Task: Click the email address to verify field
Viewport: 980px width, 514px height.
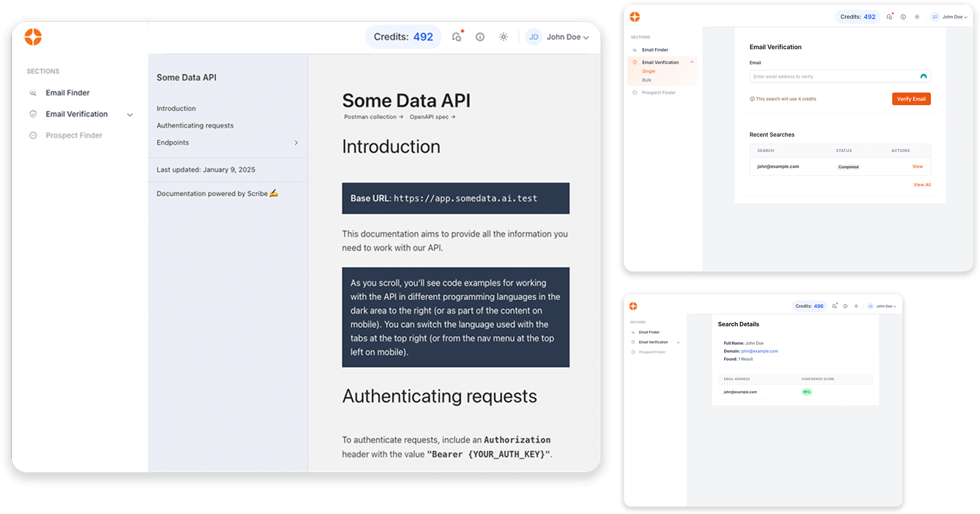Action: [x=840, y=76]
